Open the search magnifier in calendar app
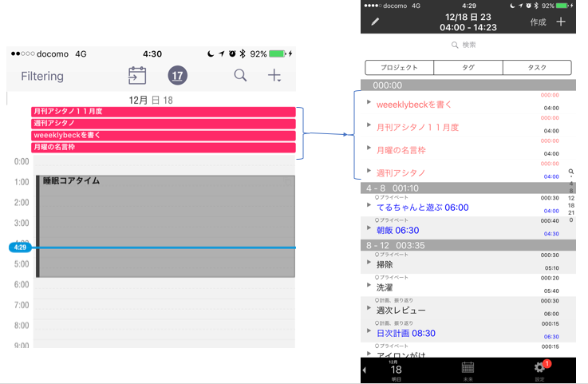Image resolution: width=588 pixels, height=384 pixels. (x=240, y=76)
